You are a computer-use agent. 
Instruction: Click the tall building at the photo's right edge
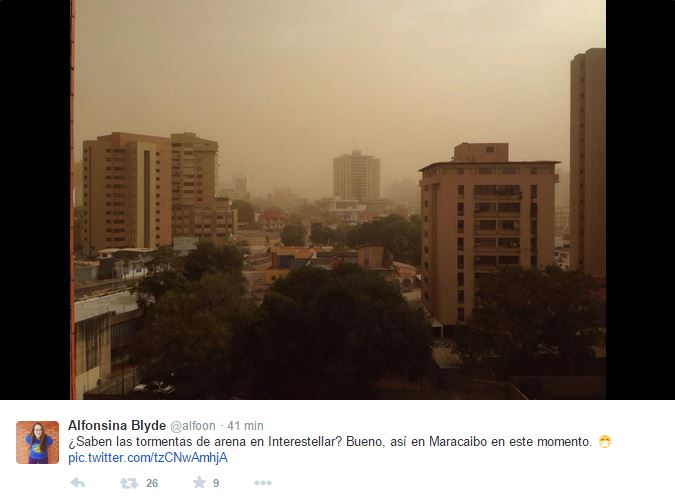coord(588,164)
